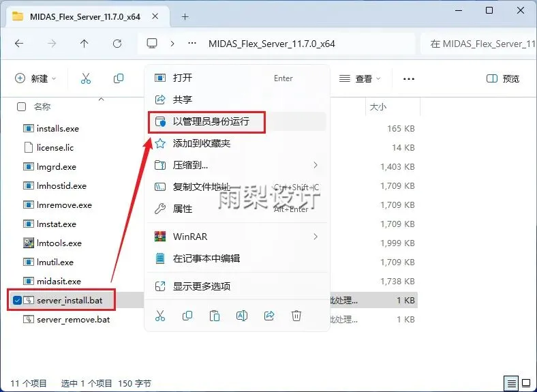Click the toolbar Copy icon
Viewport: 537px width, 392px height.
(x=119, y=79)
